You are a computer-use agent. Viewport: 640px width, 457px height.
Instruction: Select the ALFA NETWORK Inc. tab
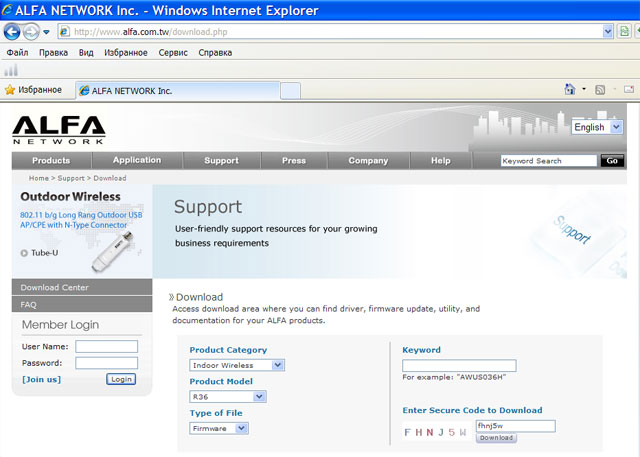click(178, 91)
